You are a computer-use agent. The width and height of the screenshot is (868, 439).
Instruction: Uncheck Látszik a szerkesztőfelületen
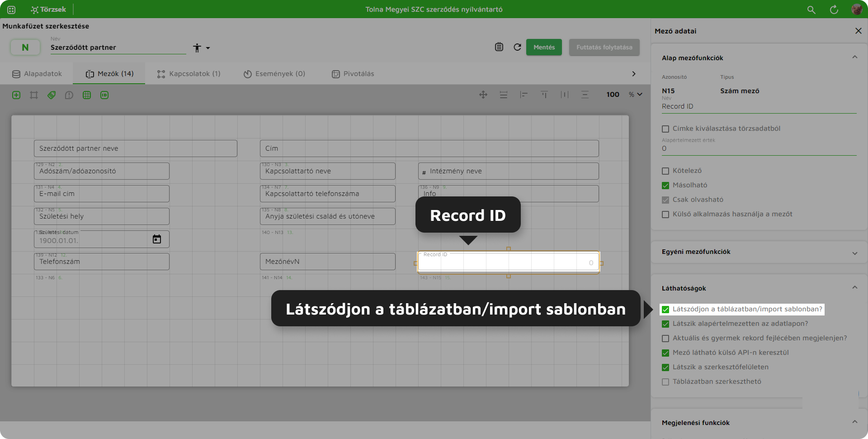tap(665, 367)
